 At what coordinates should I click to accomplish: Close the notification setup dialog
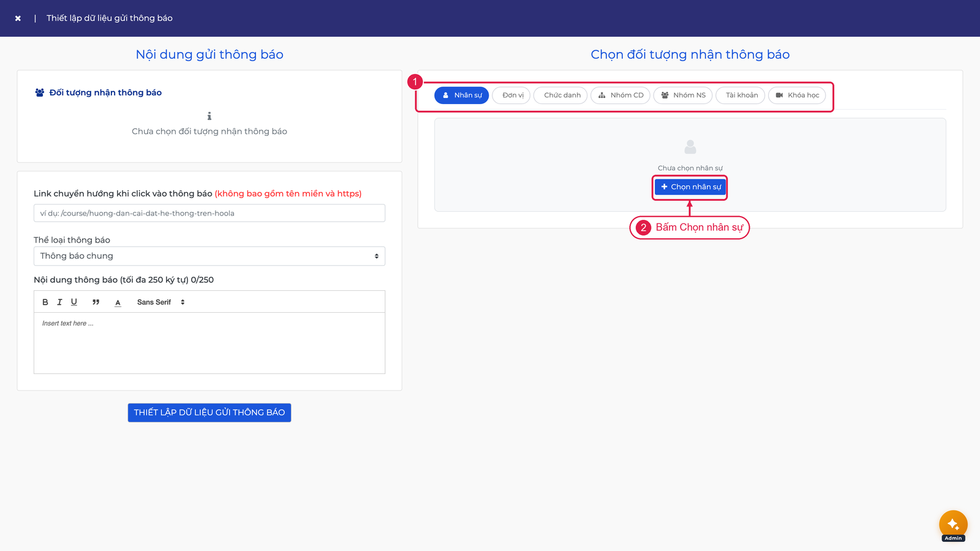[18, 18]
